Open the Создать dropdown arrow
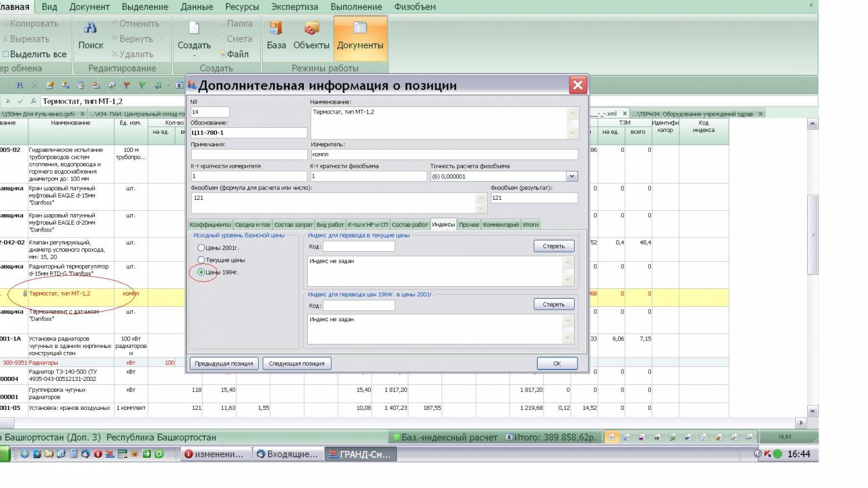868x488 pixels. tap(194, 56)
